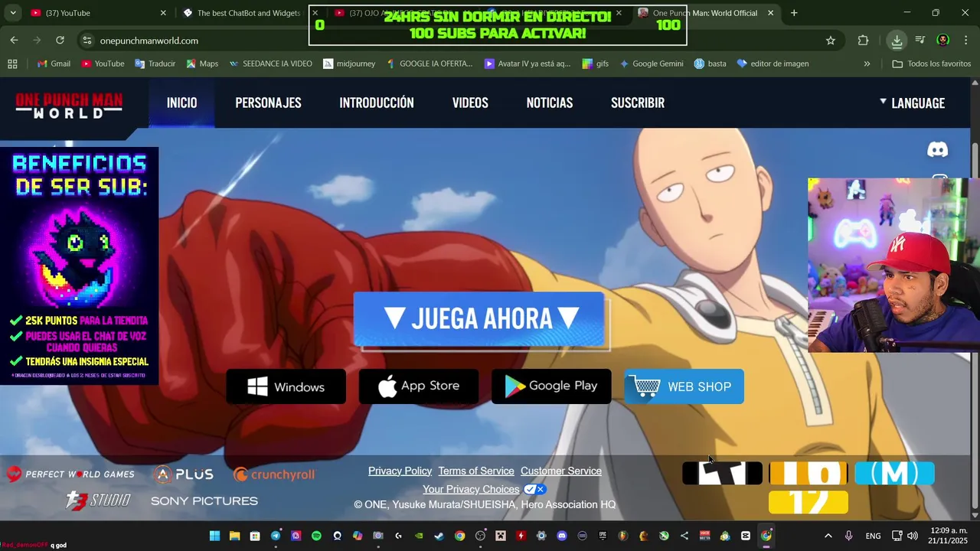
Task: Open the SUSCRIBIR nav item
Action: coord(638,103)
